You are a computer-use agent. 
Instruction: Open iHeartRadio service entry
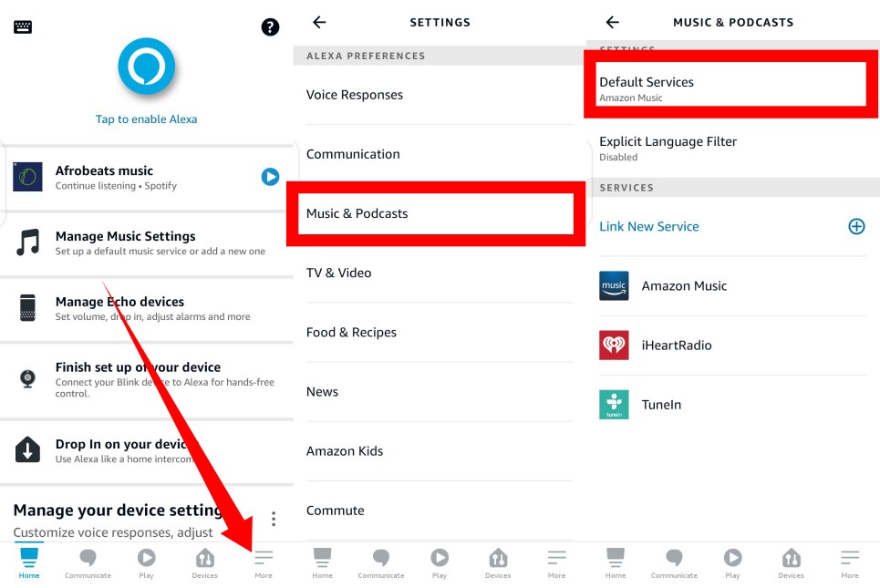(733, 346)
